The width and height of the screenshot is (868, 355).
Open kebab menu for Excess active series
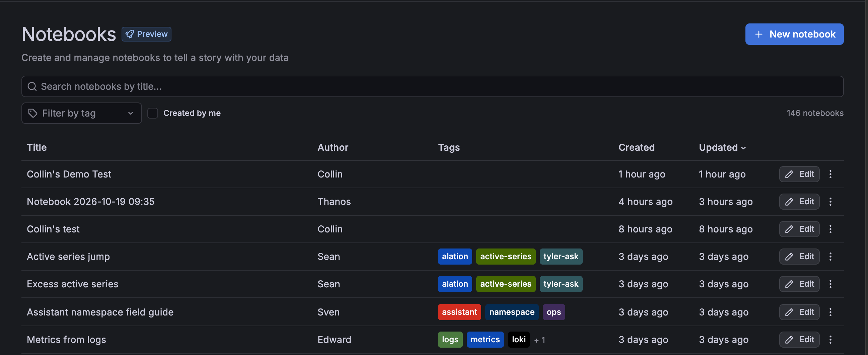coord(830,284)
